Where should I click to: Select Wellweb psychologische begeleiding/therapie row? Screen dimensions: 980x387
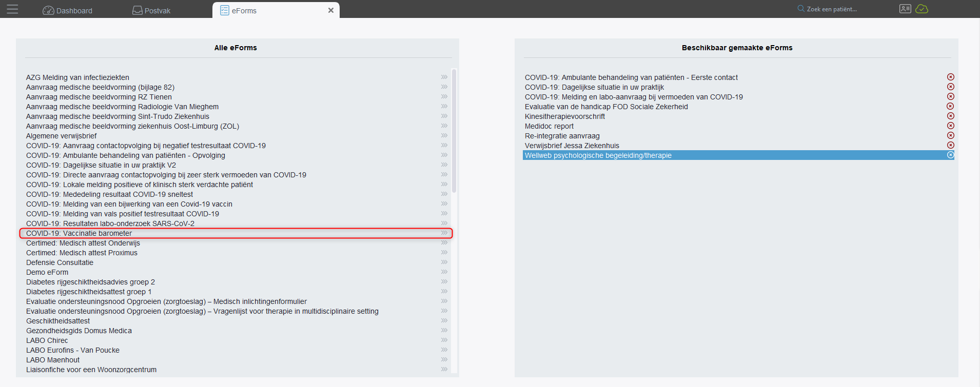pos(738,155)
